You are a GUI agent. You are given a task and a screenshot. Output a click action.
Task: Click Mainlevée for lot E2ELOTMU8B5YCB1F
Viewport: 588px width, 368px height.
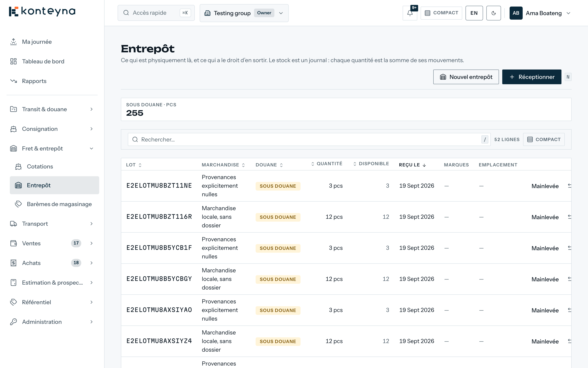[x=545, y=248]
